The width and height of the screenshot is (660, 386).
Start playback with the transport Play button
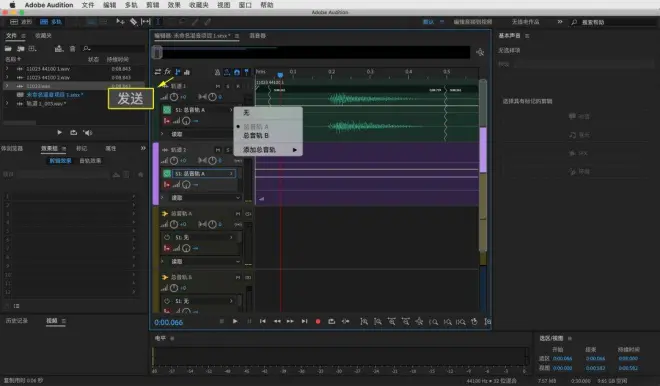coord(235,322)
